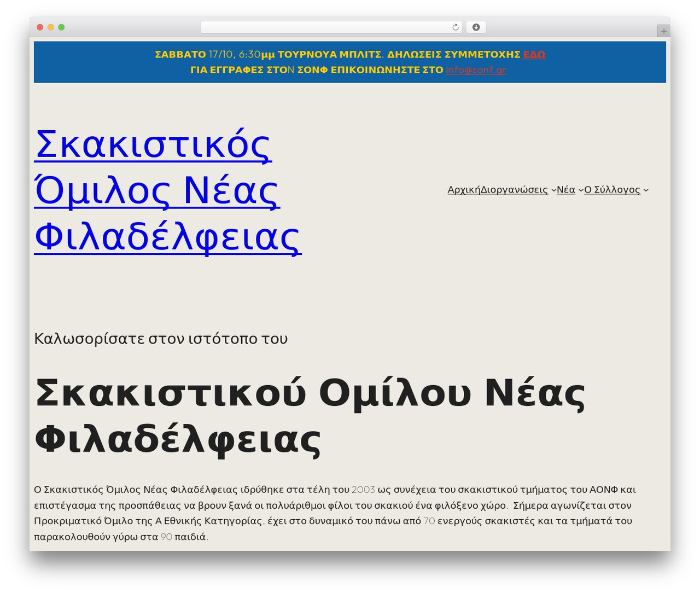This screenshot has width=700, height=593.
Task: Open the browser downloads button
Action: point(476,27)
